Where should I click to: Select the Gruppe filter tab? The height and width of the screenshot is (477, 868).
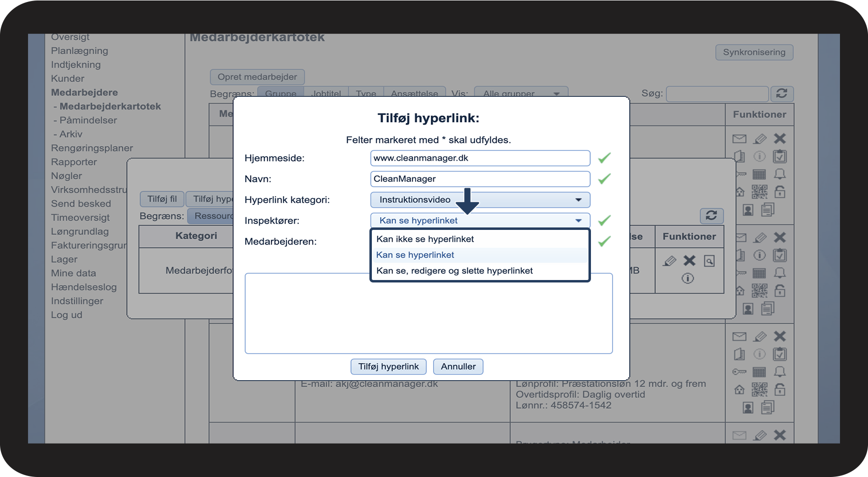pyautogui.click(x=280, y=93)
